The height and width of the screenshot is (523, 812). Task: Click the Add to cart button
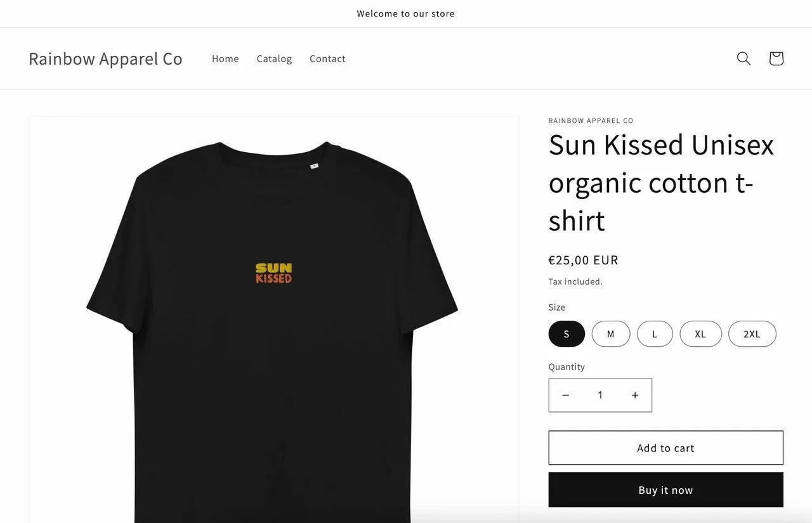(665, 448)
